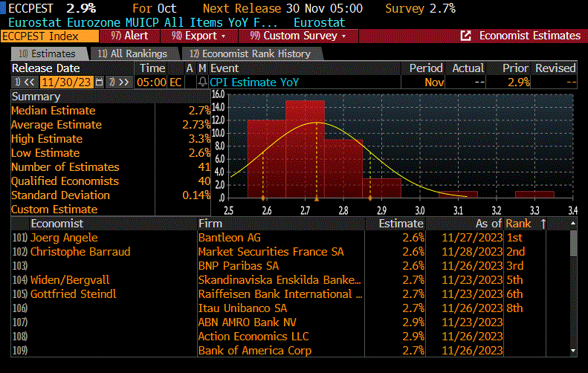Screen dimensions: 588x373
Task: Toggle Rank column sort arrow
Action: [543, 224]
